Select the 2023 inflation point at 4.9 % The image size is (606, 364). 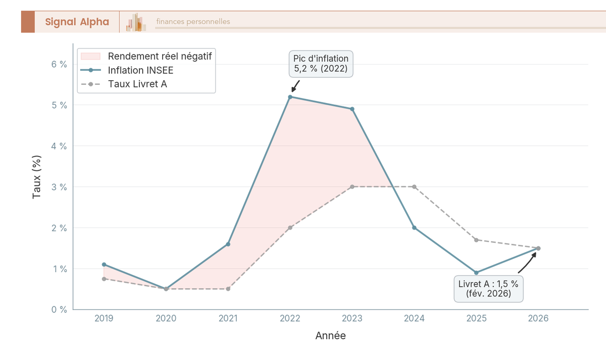352,109
